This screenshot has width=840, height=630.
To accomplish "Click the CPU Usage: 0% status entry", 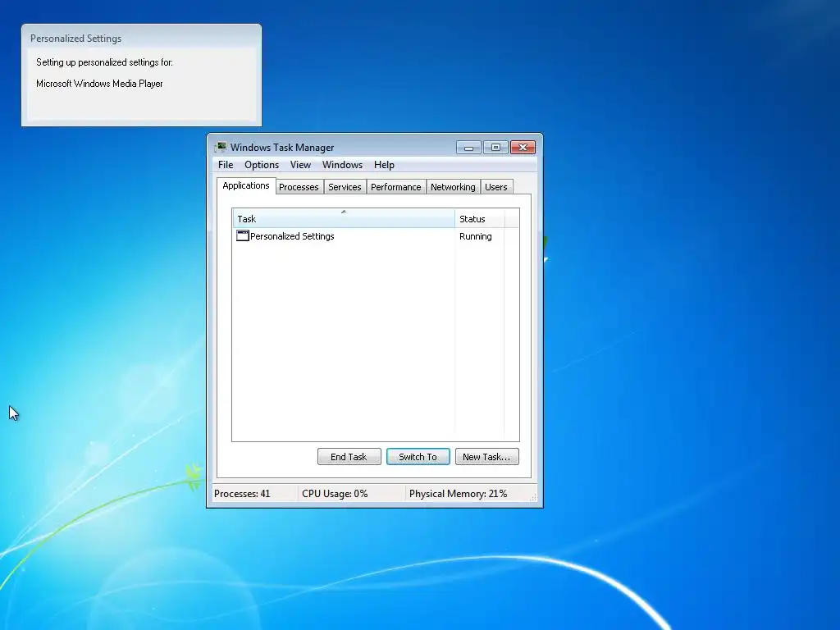I will click(335, 494).
